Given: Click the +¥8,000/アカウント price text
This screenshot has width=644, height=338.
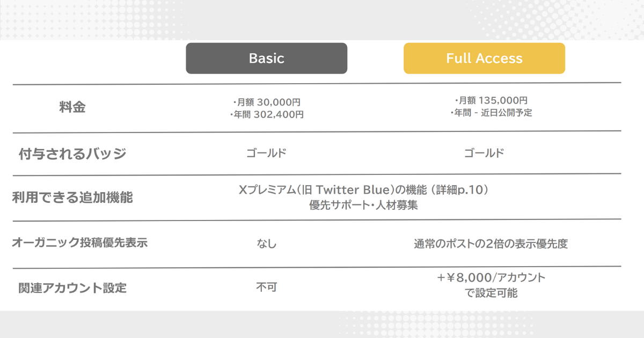Looking at the screenshot, I should (491, 278).
